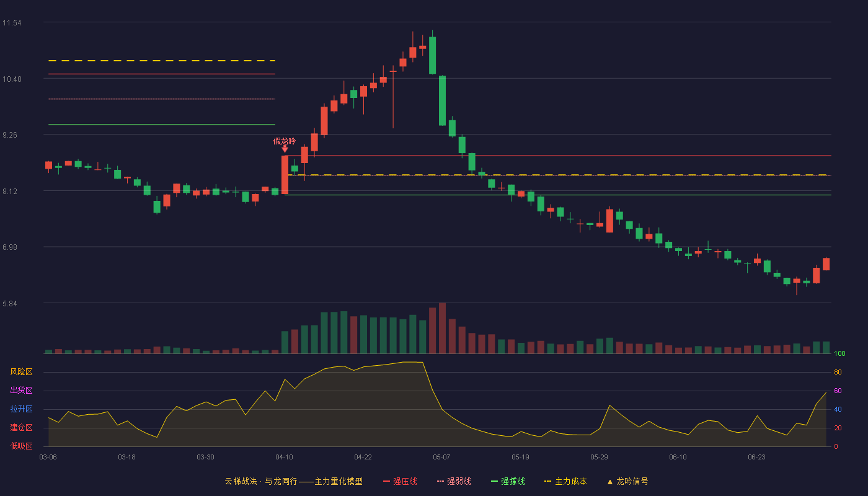The height and width of the screenshot is (496, 868).
Task: Select the 风险区 zone label
Action: tap(21, 372)
